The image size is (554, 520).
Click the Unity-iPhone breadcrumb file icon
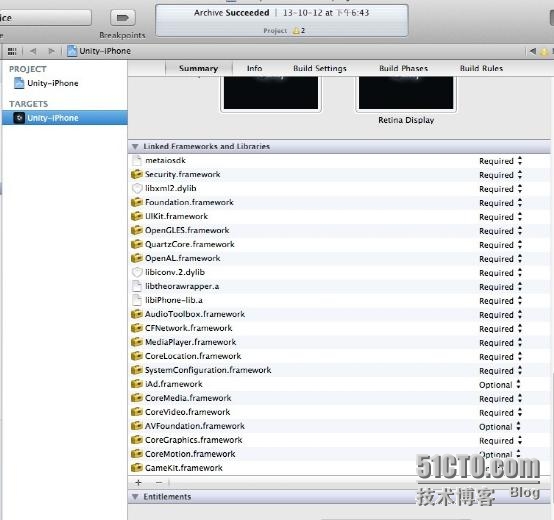click(x=72, y=51)
